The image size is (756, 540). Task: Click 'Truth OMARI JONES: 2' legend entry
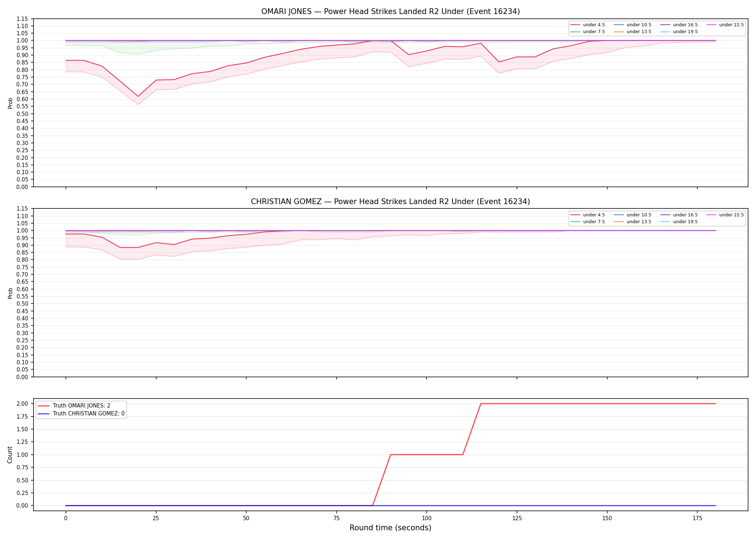point(81,406)
